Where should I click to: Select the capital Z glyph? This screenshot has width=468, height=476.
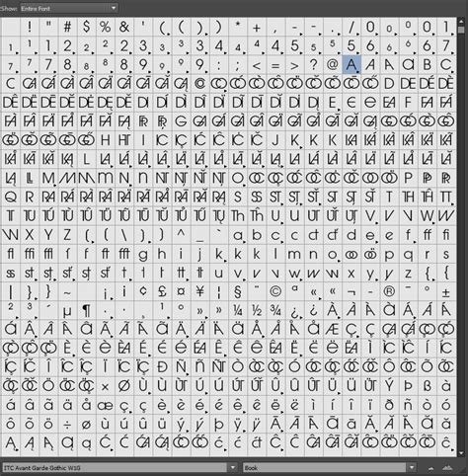click(x=67, y=235)
